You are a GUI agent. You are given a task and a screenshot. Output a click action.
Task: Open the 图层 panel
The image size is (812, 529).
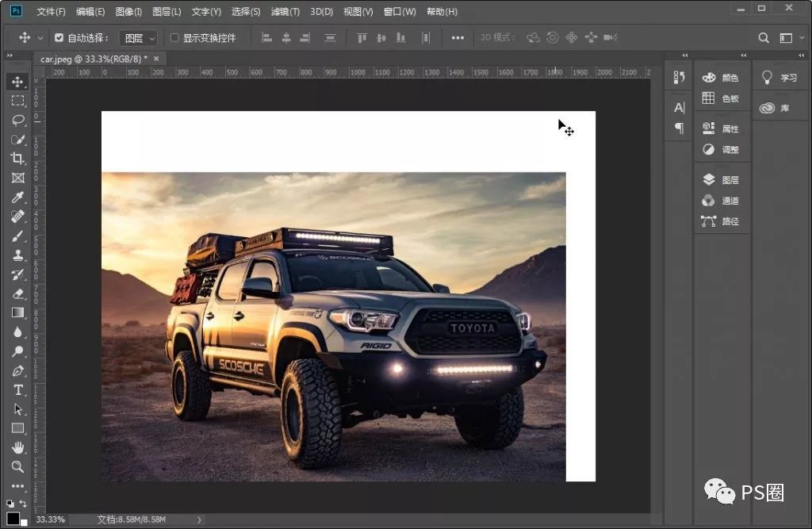(721, 180)
